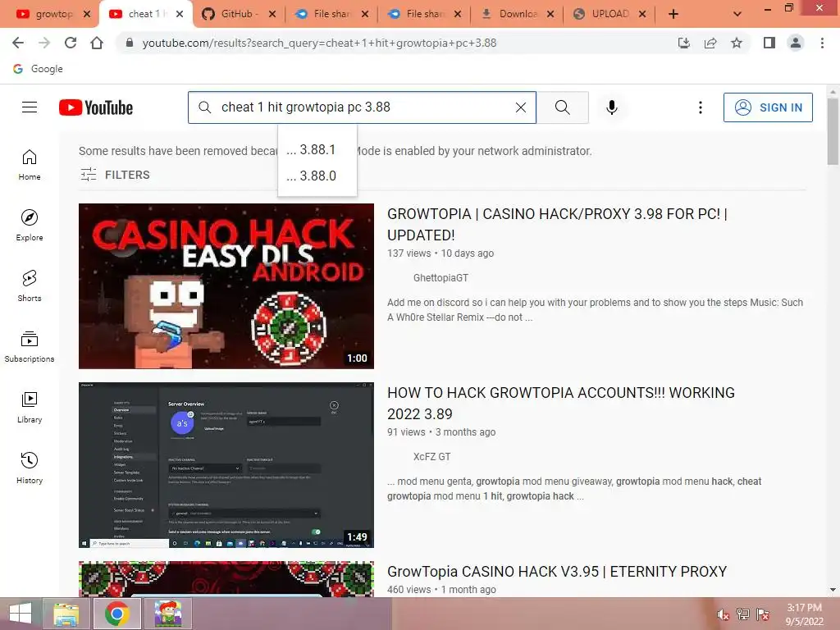Close the GitHub tab
This screenshot has height=630, width=840.
(x=272, y=14)
